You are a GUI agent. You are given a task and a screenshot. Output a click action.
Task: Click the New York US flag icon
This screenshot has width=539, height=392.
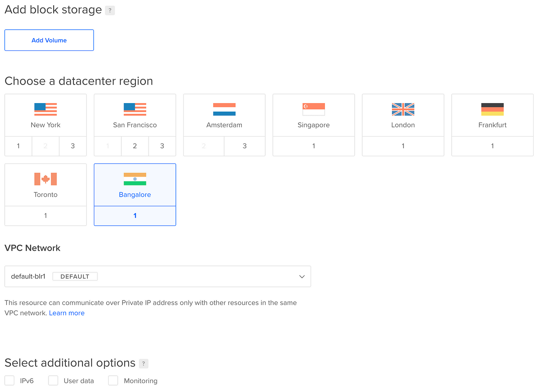click(x=45, y=109)
